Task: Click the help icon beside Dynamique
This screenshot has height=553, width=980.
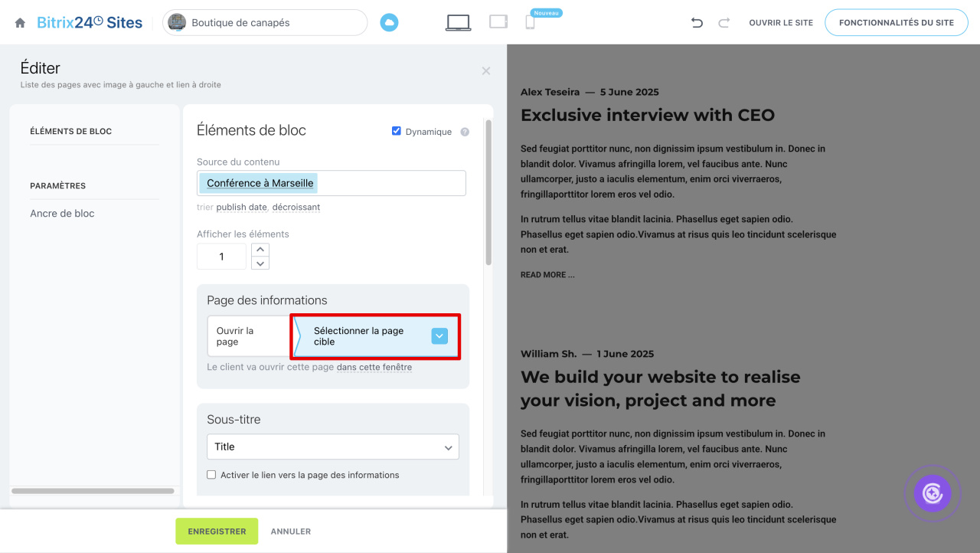Action: (465, 132)
